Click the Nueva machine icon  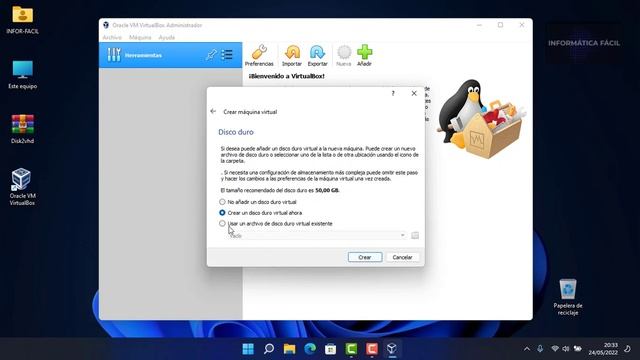click(x=344, y=56)
